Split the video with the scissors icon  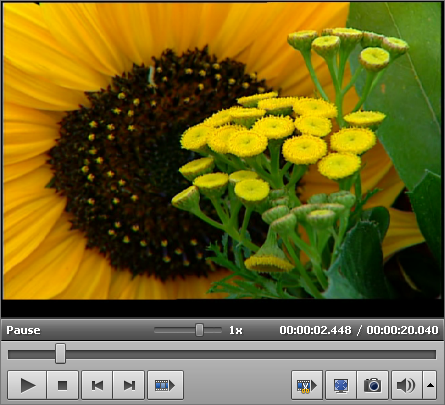tap(307, 385)
